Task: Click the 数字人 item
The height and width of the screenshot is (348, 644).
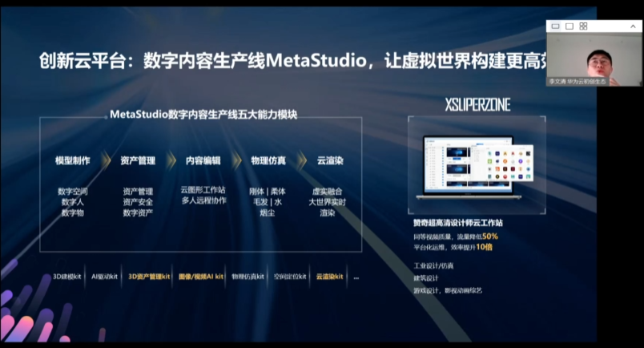Action: point(73,202)
